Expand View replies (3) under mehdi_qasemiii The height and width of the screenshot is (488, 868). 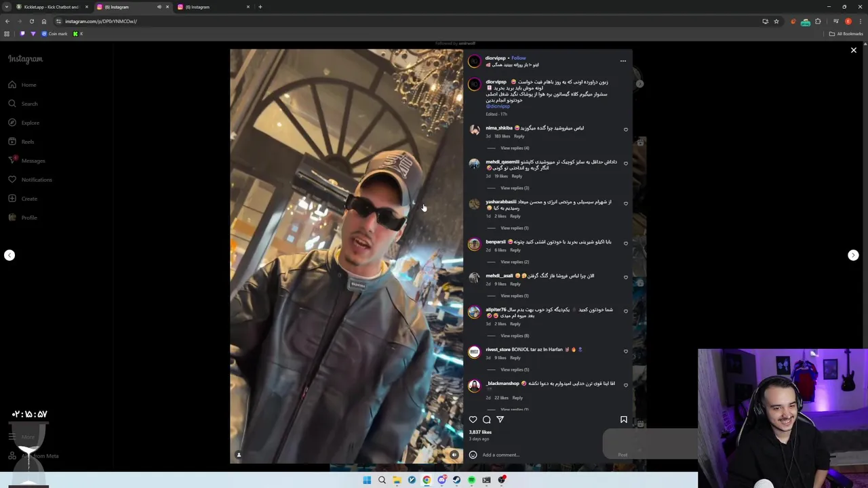515,188
